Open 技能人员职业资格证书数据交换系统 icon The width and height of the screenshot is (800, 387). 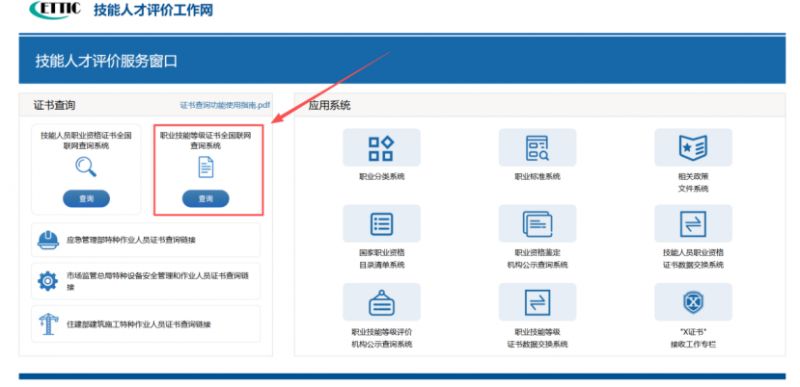(x=693, y=223)
